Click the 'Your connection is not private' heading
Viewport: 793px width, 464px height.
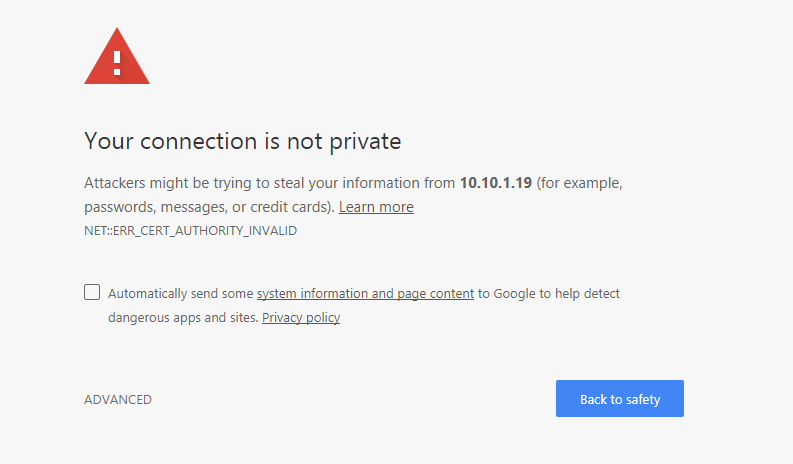[242, 141]
